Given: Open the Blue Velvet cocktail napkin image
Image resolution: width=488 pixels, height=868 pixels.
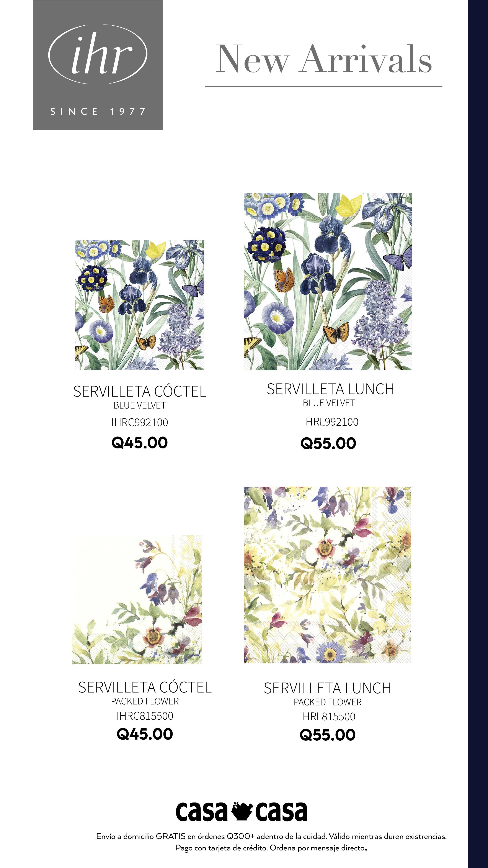Looking at the screenshot, I should click(139, 305).
